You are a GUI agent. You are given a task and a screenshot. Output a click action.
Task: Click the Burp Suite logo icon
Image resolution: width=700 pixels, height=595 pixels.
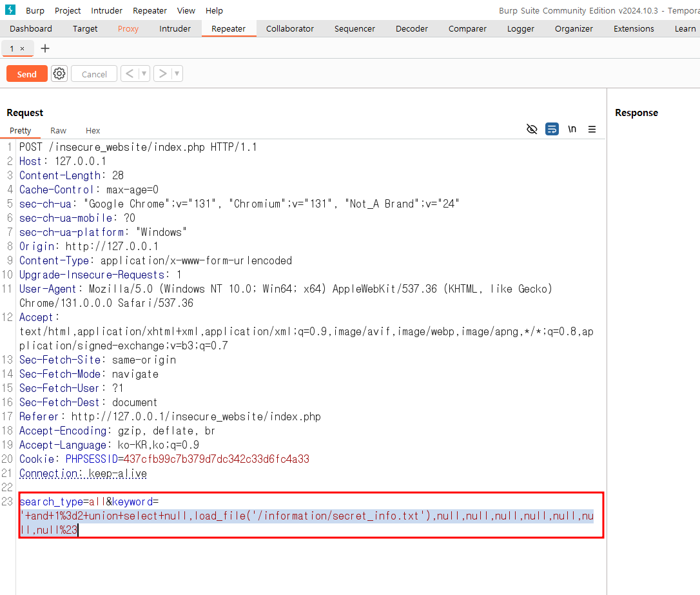click(10, 10)
